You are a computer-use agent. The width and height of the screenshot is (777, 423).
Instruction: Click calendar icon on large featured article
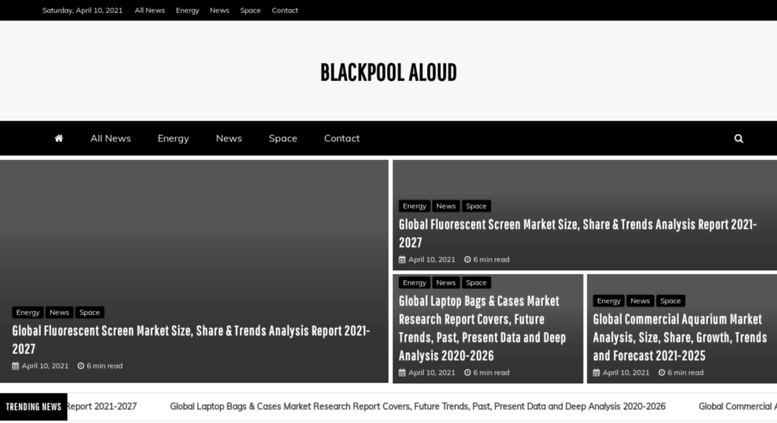tap(15, 366)
